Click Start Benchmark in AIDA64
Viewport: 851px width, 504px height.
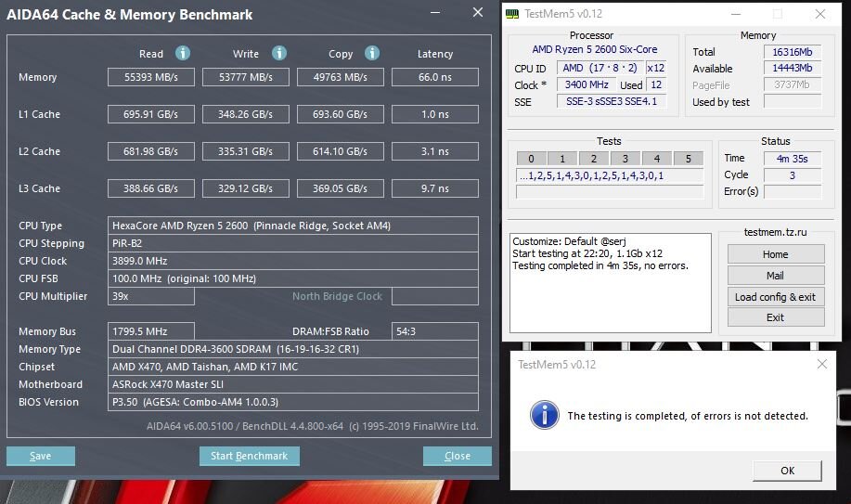tap(249, 457)
